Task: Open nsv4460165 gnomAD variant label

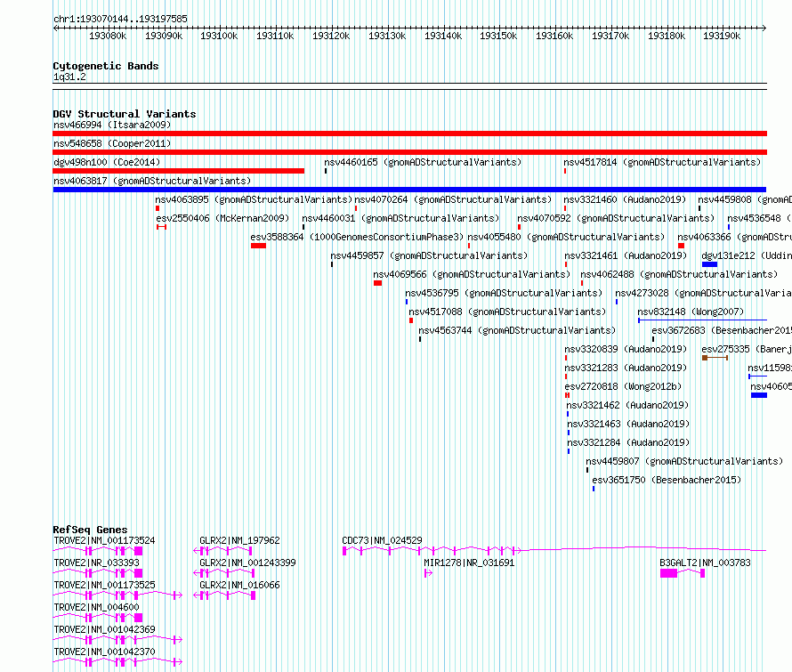Action: (423, 162)
